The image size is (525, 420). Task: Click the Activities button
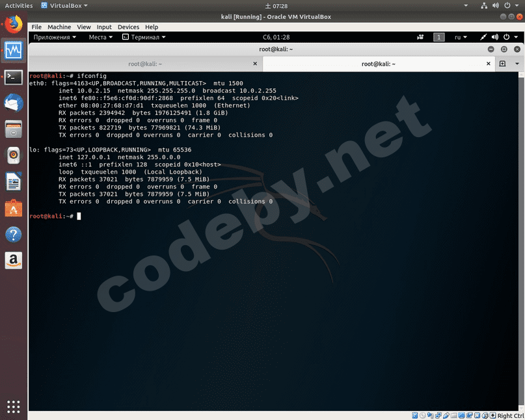coord(19,6)
